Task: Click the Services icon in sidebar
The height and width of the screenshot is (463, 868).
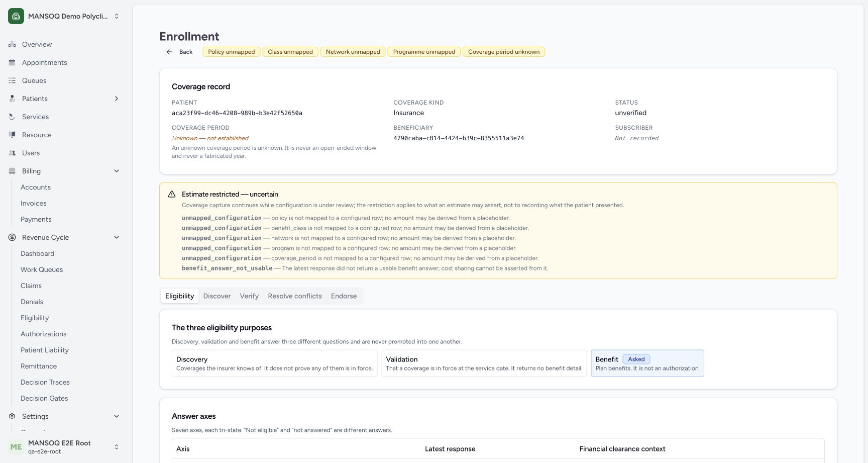Action: point(12,117)
